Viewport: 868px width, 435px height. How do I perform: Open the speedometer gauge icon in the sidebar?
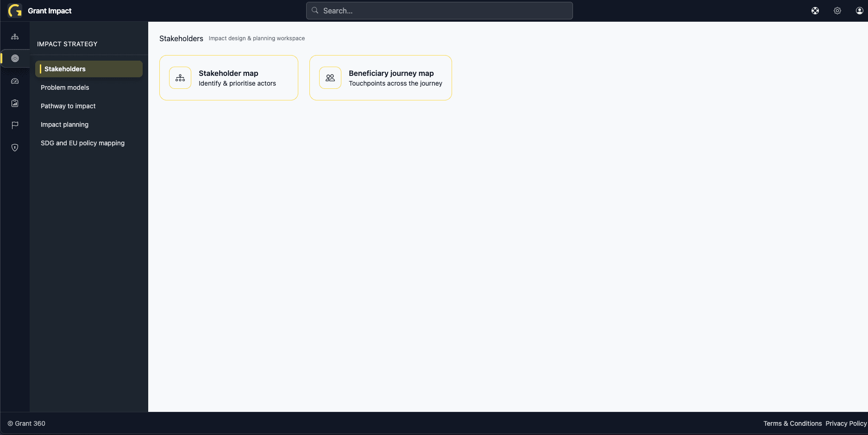[x=15, y=81]
